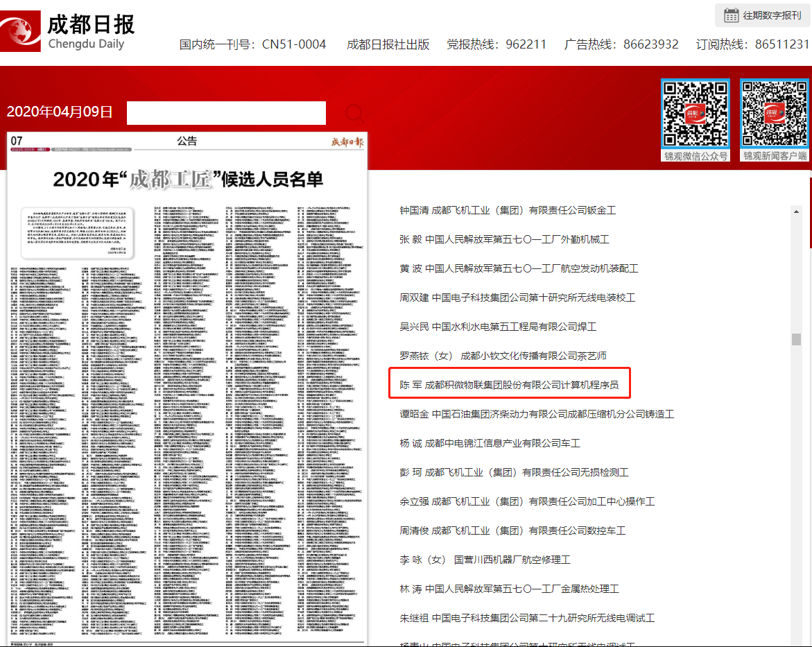Select the row 罗燕铱 茶艺师
Viewport: 812px width, 647px height.
503,356
